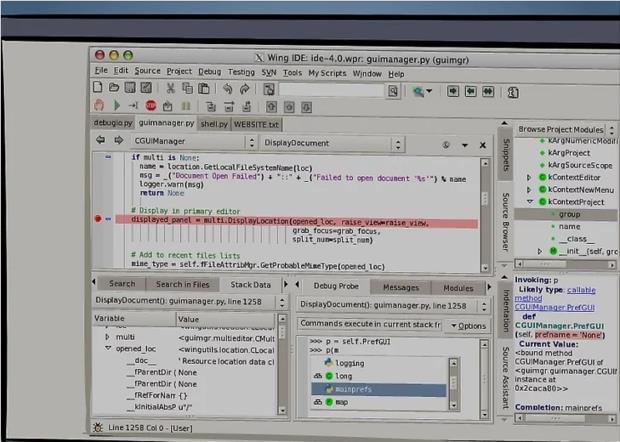620x442 pixels.
Task: Pause the debug process with the pause icon
Action: pos(186,106)
